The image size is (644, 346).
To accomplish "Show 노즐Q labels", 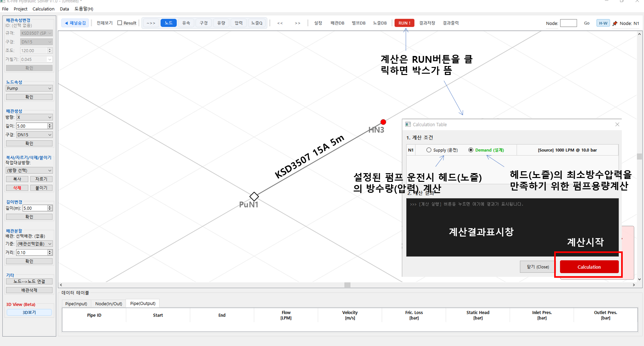I will click(257, 23).
